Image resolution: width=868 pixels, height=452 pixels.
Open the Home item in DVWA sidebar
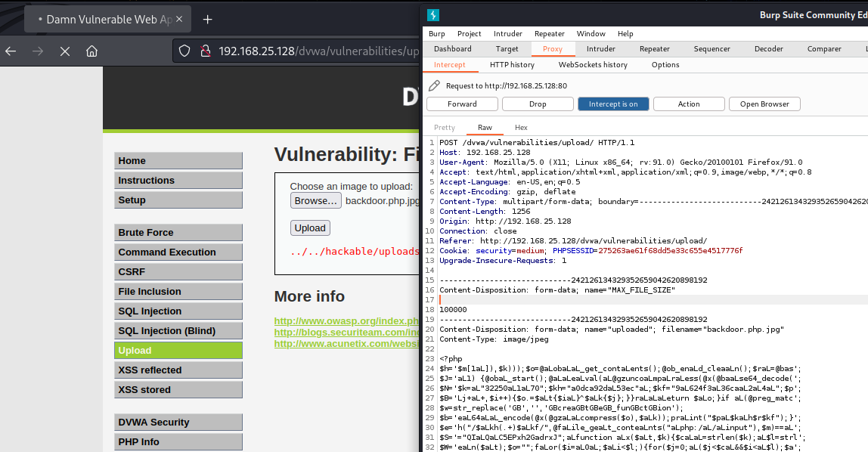pos(178,160)
